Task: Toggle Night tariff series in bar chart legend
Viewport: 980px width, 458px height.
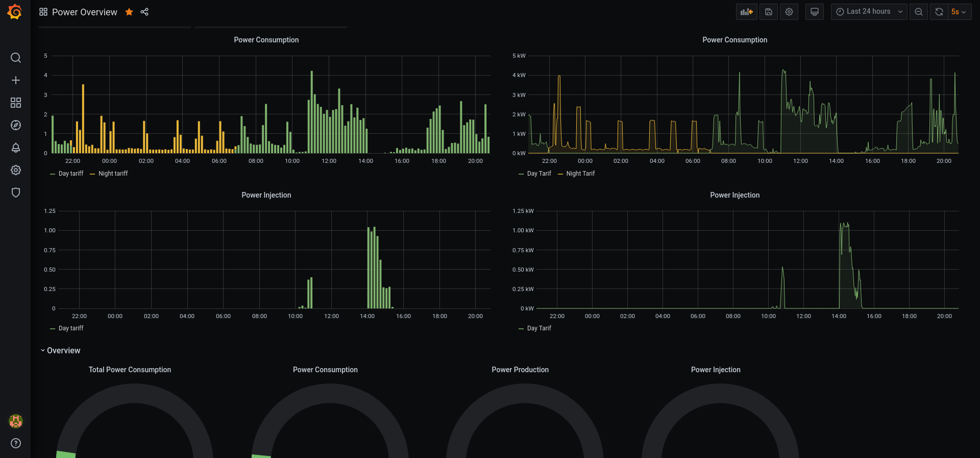Action: [113, 174]
